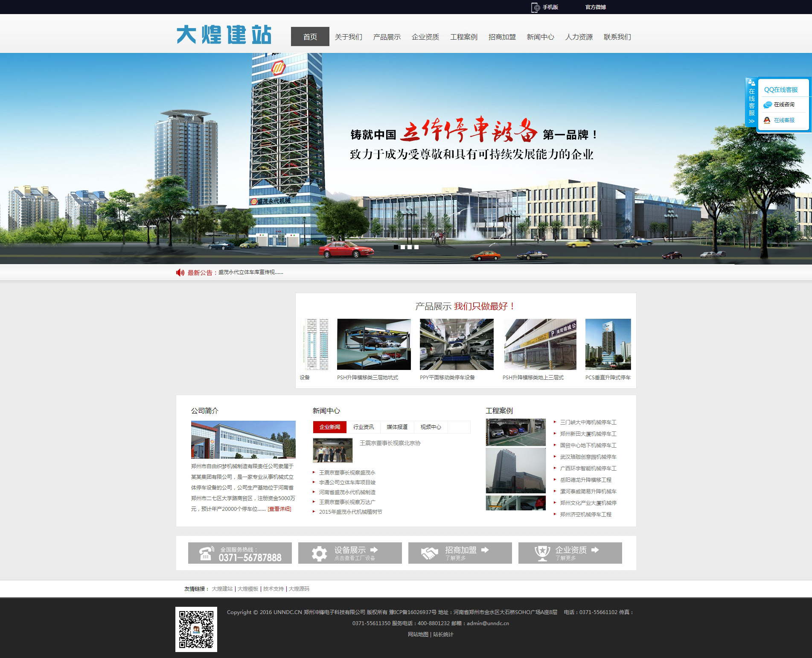Click the QR code in footer
The width and height of the screenshot is (812, 658).
pyautogui.click(x=196, y=629)
